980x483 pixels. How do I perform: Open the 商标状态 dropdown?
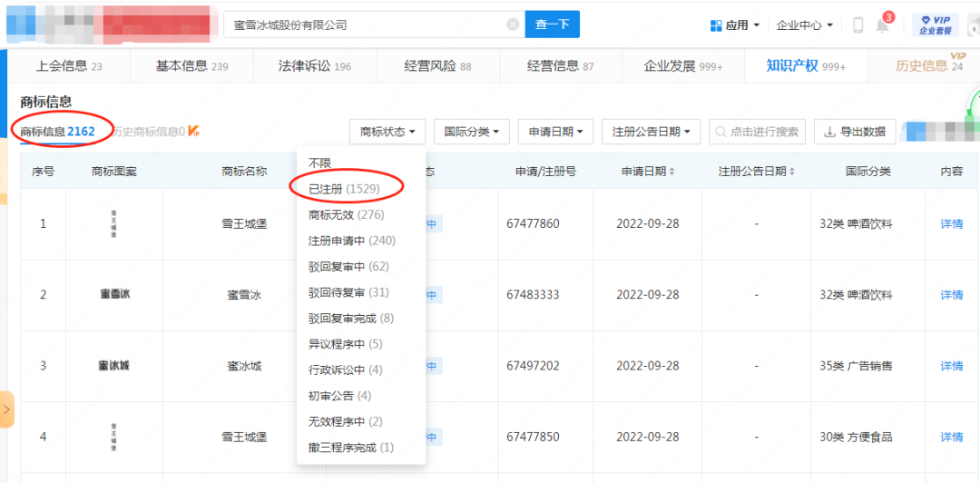click(387, 132)
